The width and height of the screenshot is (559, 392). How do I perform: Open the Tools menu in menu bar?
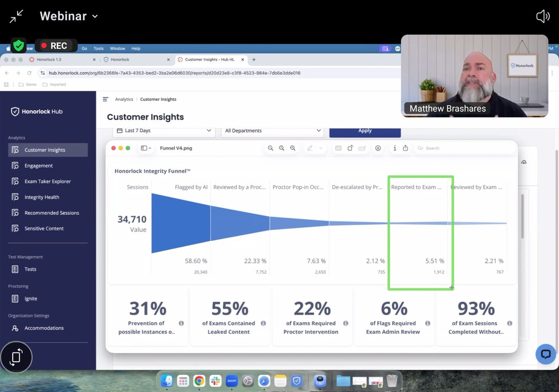coord(98,48)
